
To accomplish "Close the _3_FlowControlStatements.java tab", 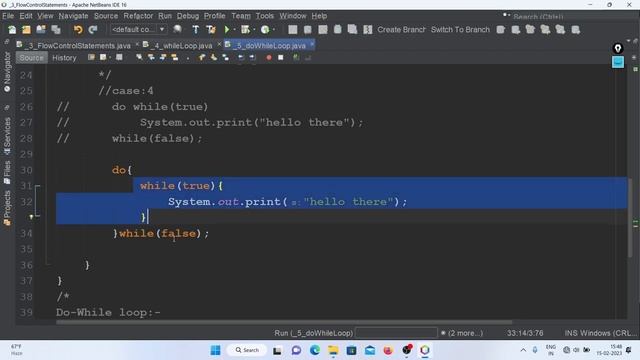I will pyautogui.click(x=137, y=44).
